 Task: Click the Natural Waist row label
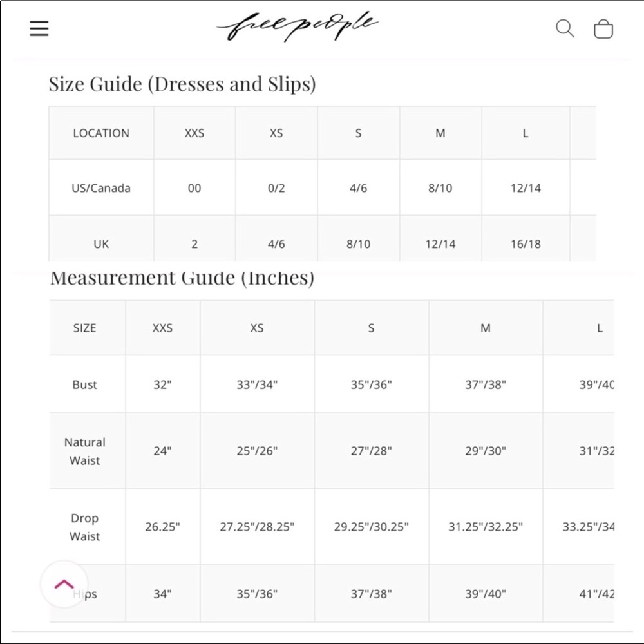pos(85,451)
